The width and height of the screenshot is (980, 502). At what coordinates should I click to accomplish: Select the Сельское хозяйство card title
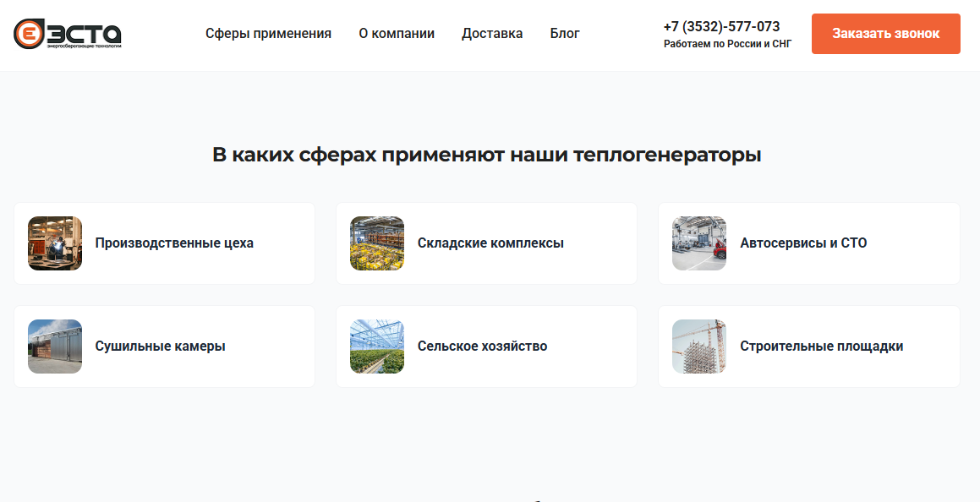483,346
